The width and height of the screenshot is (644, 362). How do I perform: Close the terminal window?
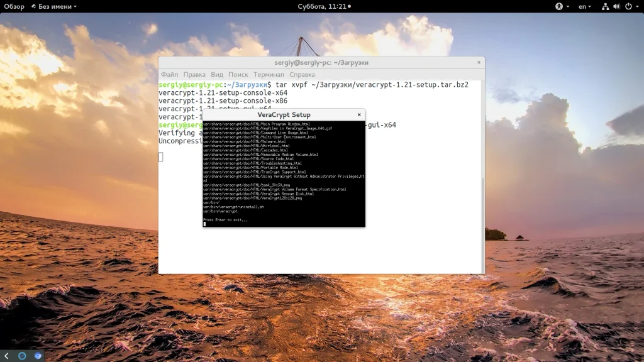coord(479,62)
